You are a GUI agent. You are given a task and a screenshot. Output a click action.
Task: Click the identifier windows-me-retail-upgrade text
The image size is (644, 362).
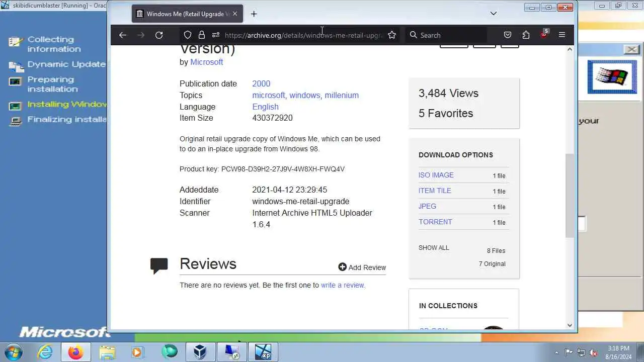click(x=300, y=201)
